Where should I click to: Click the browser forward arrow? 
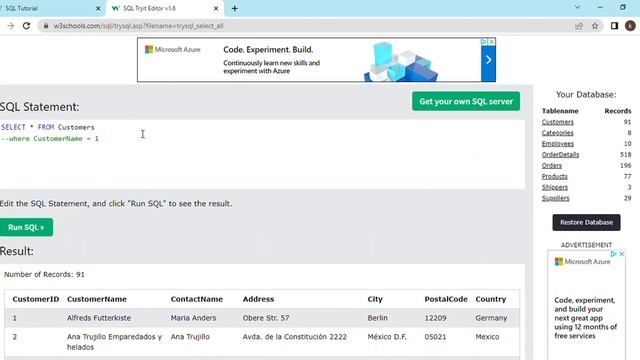(x=11, y=26)
